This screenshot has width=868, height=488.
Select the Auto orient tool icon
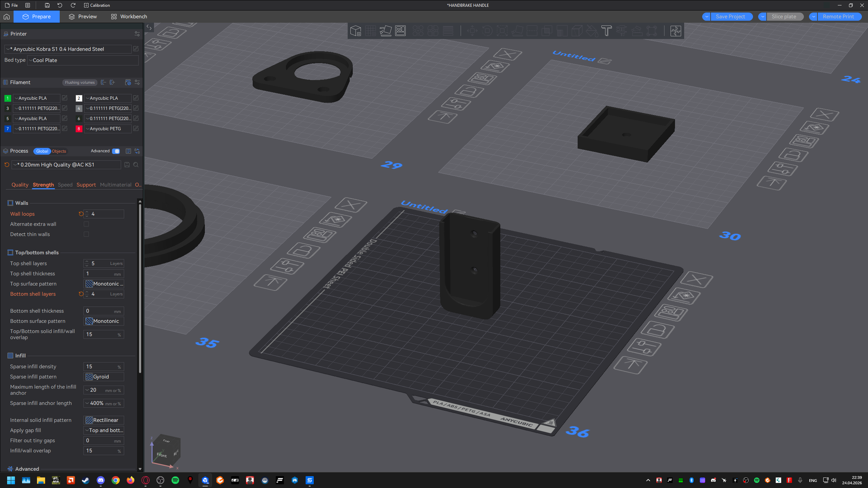coord(385,31)
